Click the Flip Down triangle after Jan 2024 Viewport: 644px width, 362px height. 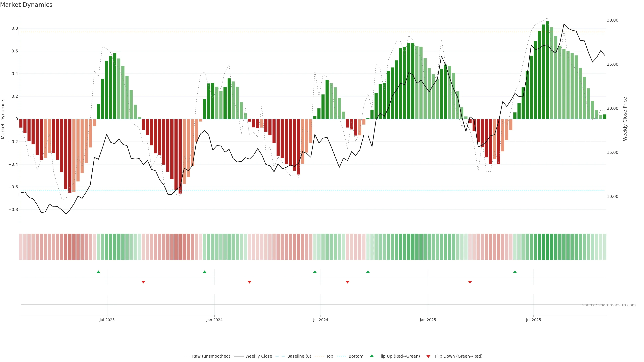(x=250, y=282)
